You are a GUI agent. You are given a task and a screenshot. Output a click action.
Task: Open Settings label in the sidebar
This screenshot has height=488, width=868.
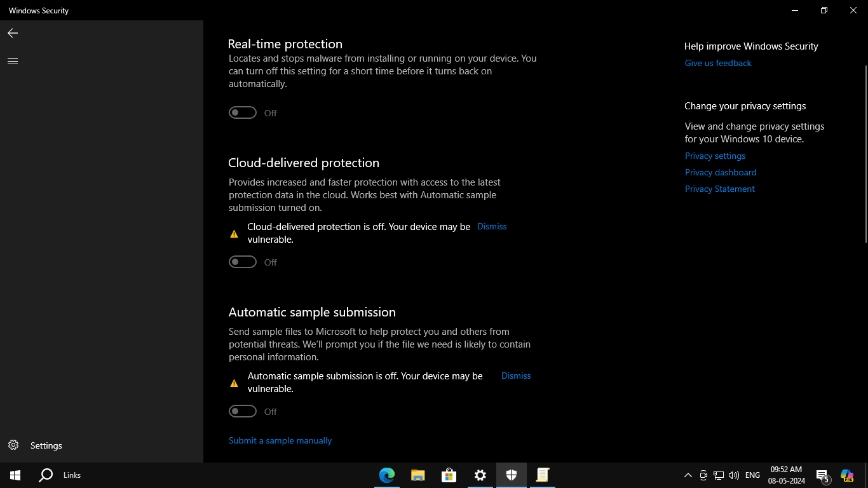coord(46,445)
